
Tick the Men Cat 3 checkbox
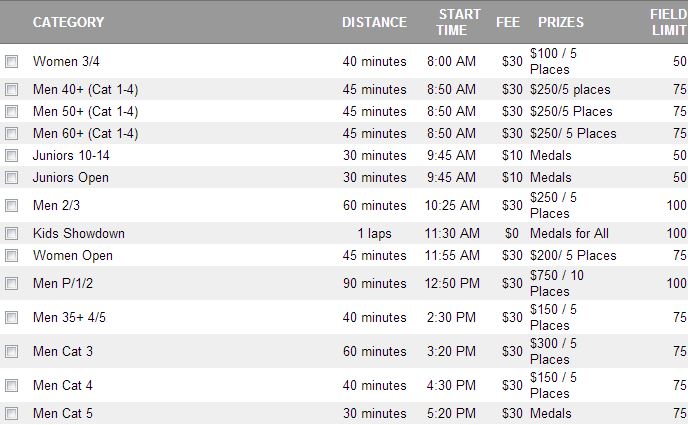[x=12, y=352]
